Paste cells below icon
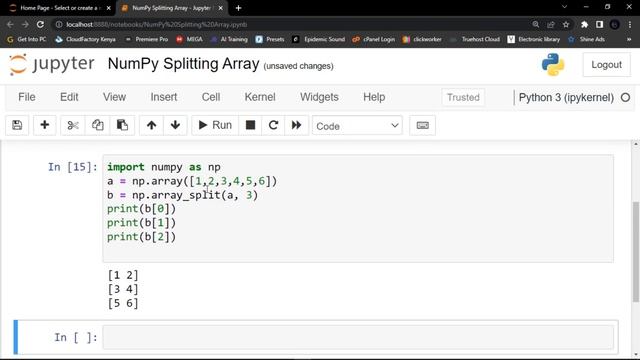 coord(122,125)
